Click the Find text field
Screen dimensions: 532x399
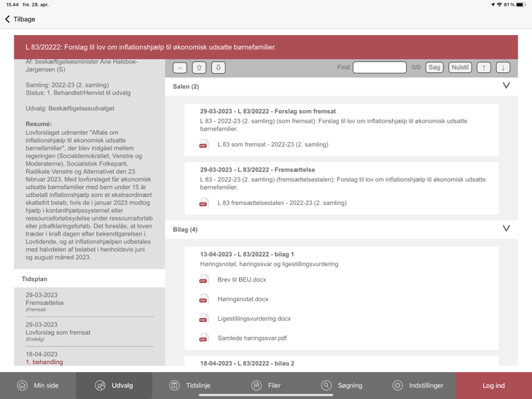pos(380,67)
